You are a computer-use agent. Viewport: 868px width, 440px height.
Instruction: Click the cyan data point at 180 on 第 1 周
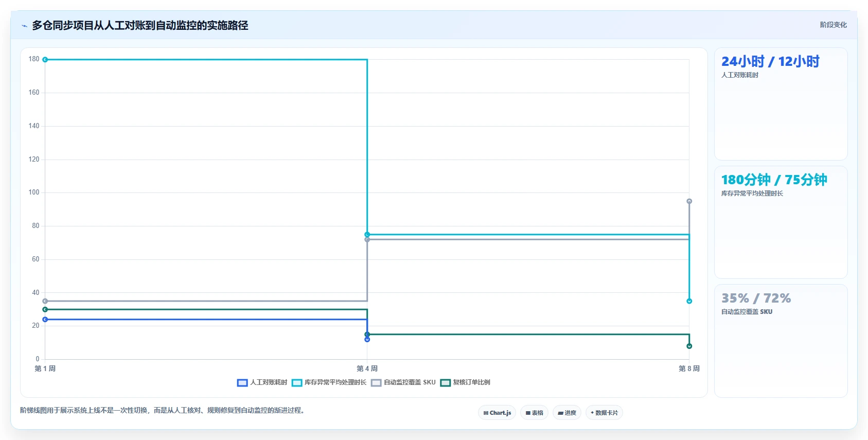pos(45,60)
